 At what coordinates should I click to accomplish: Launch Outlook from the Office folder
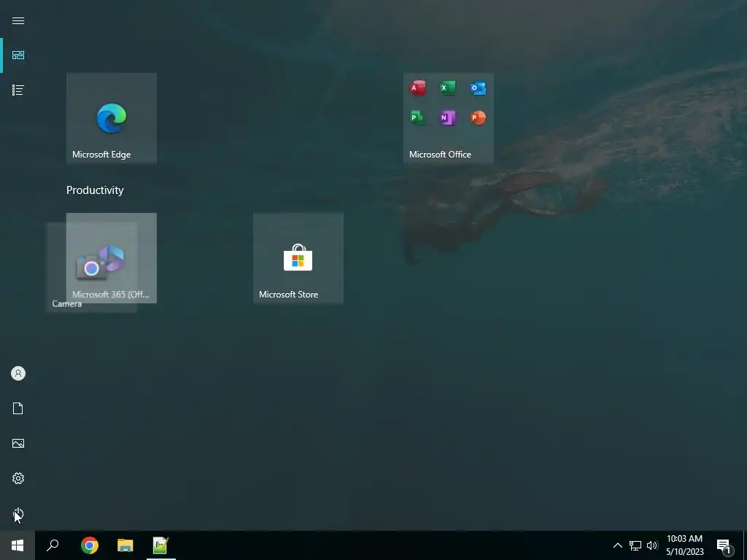point(478,87)
